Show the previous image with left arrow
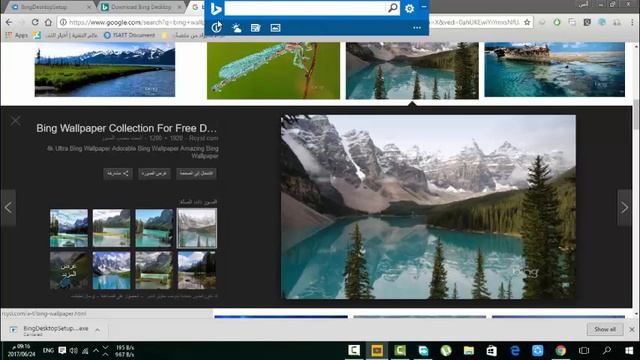 click(8, 208)
